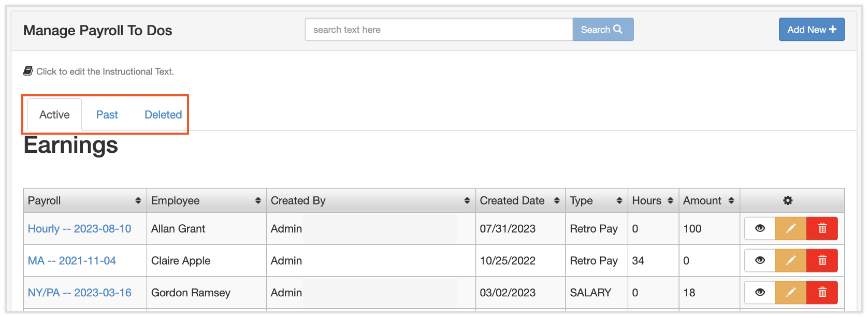
Task: Click the Add New button
Action: point(812,30)
